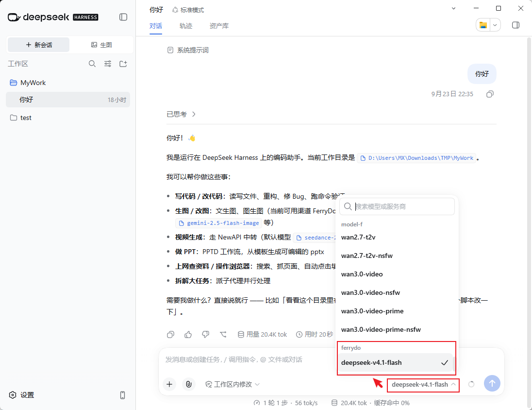The height and width of the screenshot is (410, 532).
Task: Select model wan3.0-video-nsfw
Action: click(x=397, y=292)
